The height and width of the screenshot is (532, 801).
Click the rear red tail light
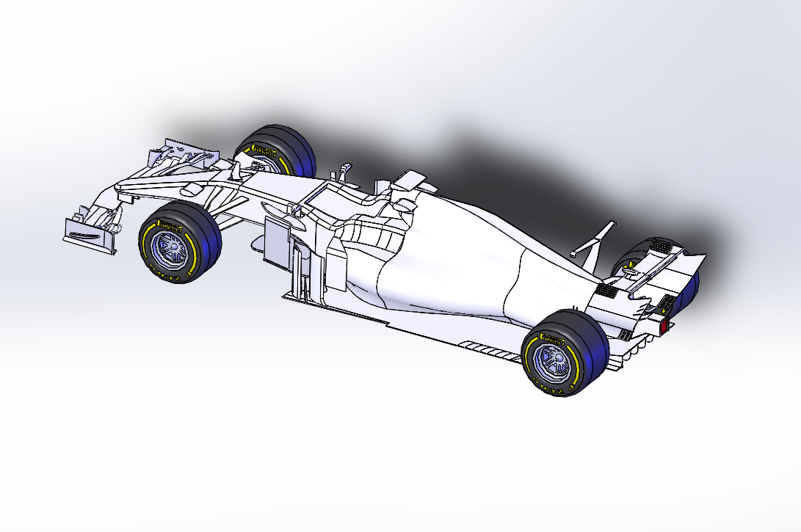point(663,327)
